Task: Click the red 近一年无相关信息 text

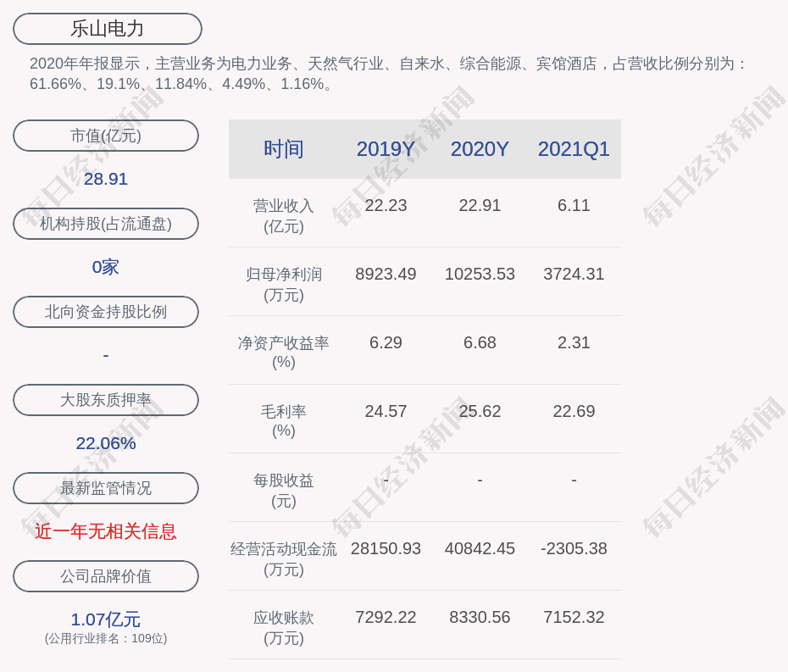Action: coord(106,531)
